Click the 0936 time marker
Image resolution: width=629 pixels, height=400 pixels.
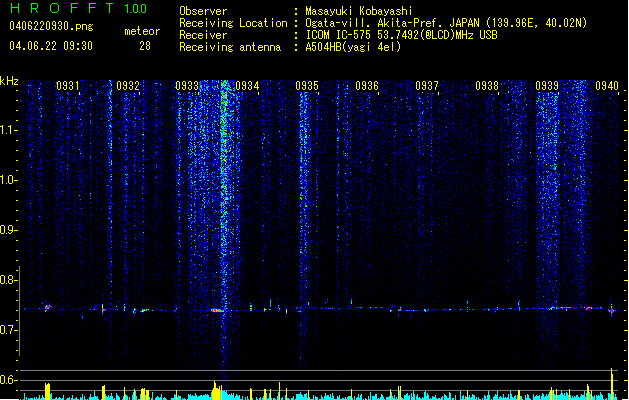pyautogui.click(x=367, y=85)
